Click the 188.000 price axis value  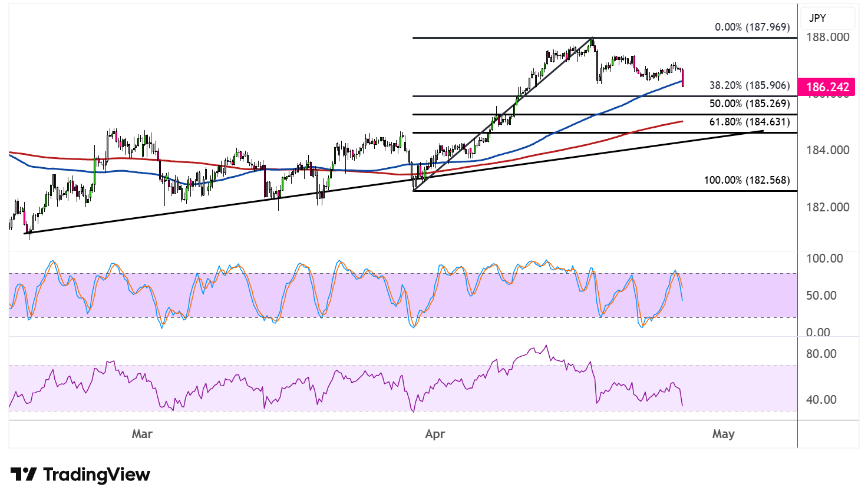[x=828, y=37]
